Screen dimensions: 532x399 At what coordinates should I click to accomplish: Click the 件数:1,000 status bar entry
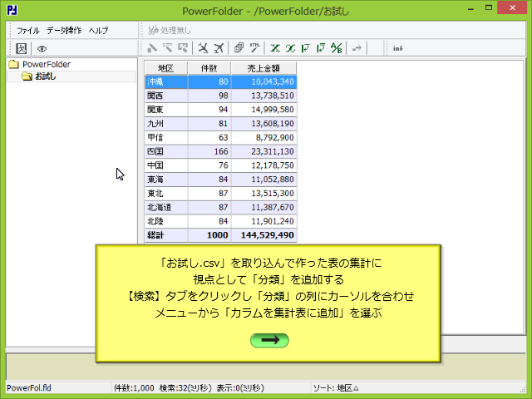coord(134,388)
